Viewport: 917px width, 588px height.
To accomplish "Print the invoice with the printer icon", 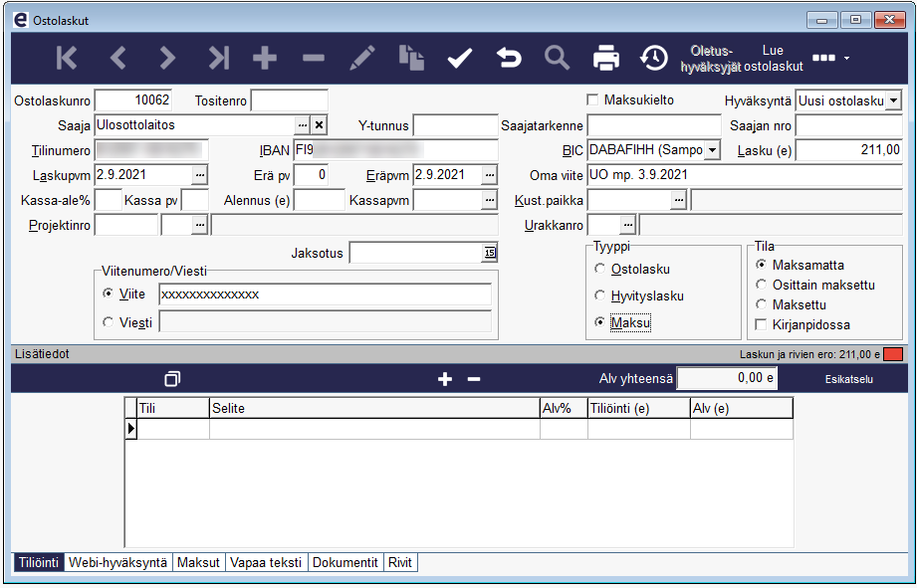I will 606,58.
